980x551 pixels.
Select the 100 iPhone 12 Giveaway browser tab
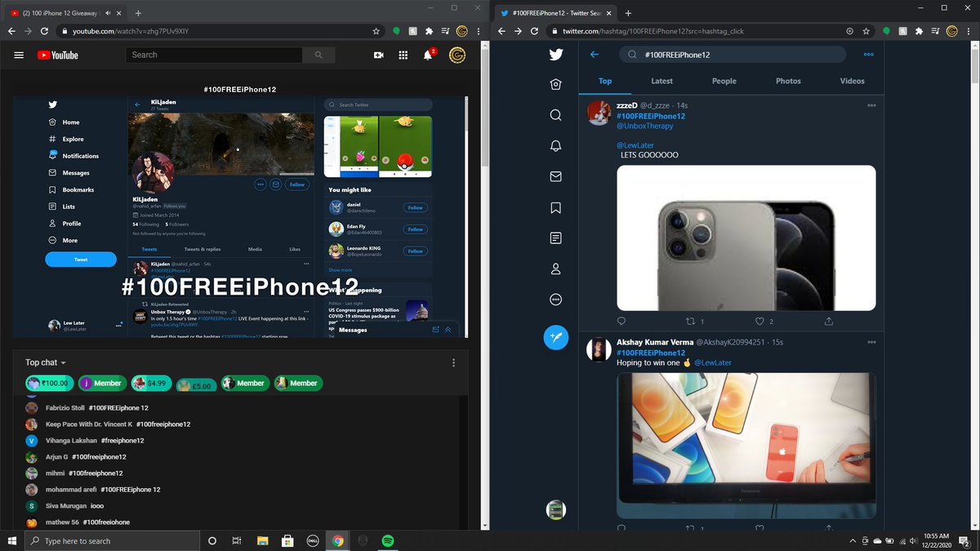[67, 14]
